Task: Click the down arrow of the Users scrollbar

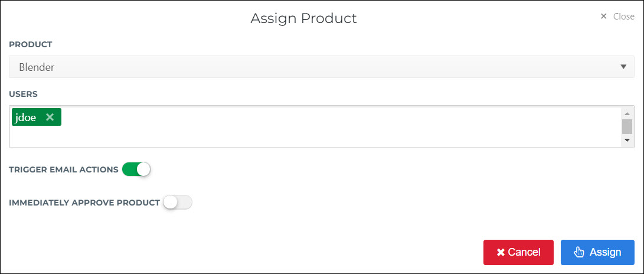Action: (627, 141)
